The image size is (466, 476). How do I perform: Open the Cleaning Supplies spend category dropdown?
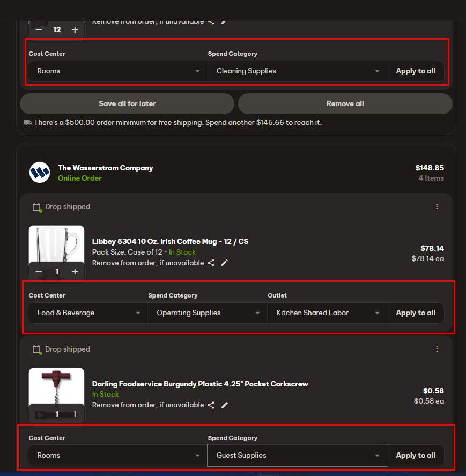(298, 71)
